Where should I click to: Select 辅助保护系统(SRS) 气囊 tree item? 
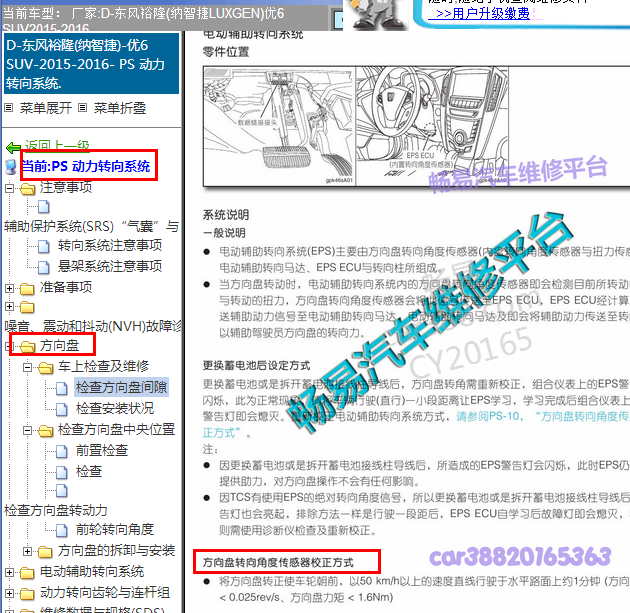91,226
